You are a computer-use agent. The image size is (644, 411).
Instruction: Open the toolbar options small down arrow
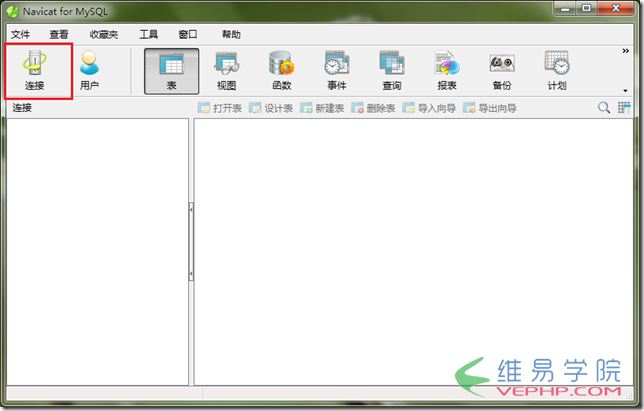click(625, 91)
